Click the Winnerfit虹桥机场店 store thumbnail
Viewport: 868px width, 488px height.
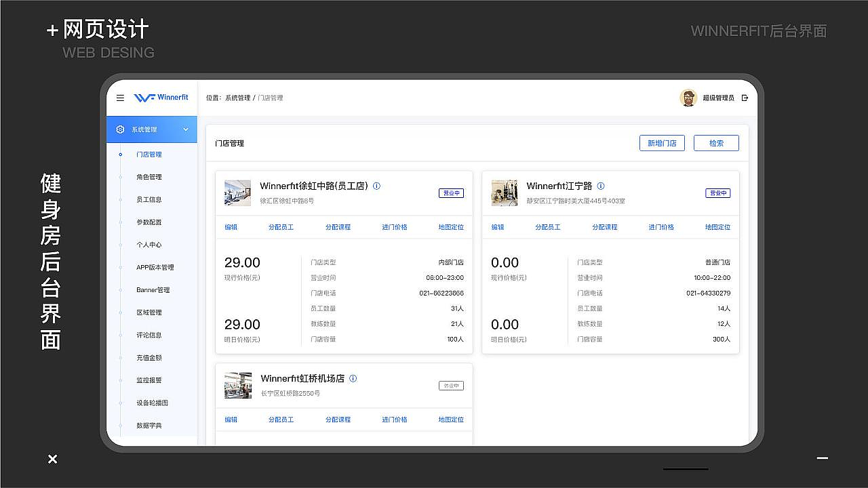(238, 386)
